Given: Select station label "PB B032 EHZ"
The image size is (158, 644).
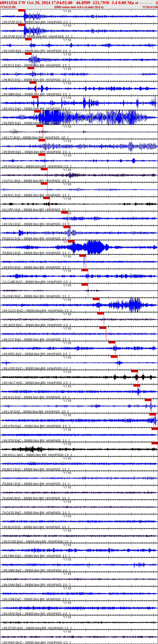Looking at the screenshot, I should coord(12,239).
